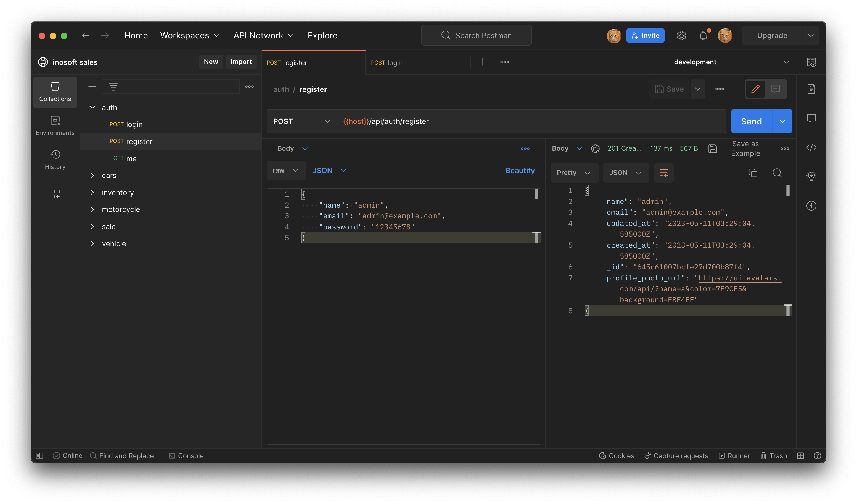This screenshot has width=857, height=504.
Task: Open the Save dropdown arrow
Action: (697, 89)
